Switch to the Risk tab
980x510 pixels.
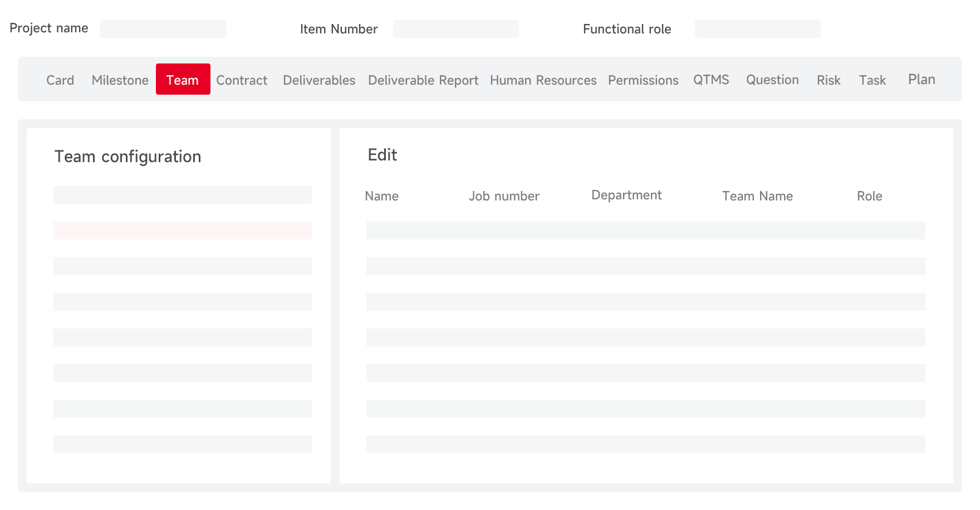[x=829, y=80]
